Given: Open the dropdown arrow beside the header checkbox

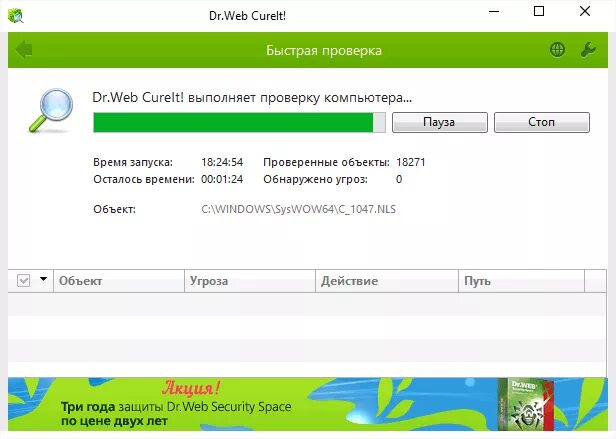Looking at the screenshot, I should coord(43,279).
